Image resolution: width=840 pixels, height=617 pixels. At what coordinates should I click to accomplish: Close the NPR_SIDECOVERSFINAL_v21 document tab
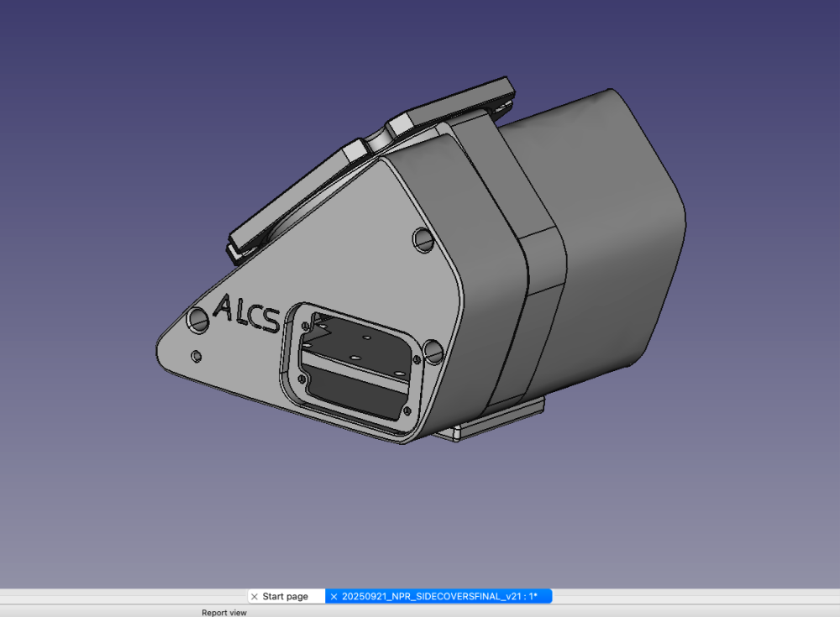[333, 596]
